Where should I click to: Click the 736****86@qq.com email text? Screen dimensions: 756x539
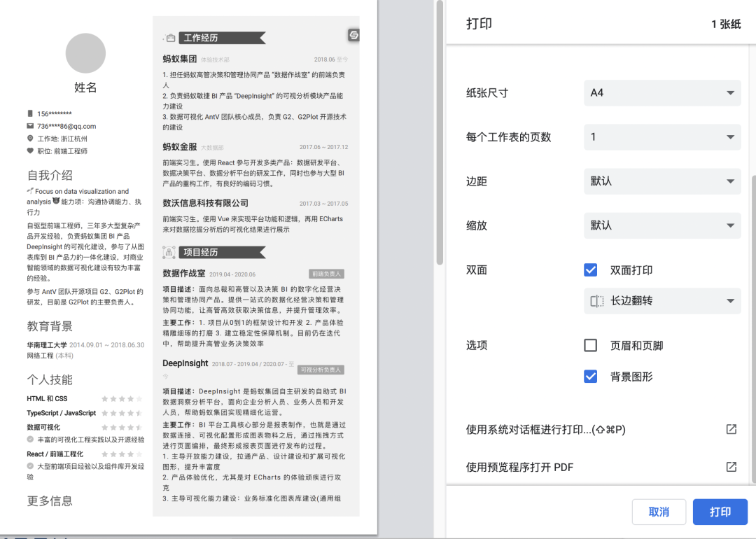pyautogui.click(x=66, y=126)
